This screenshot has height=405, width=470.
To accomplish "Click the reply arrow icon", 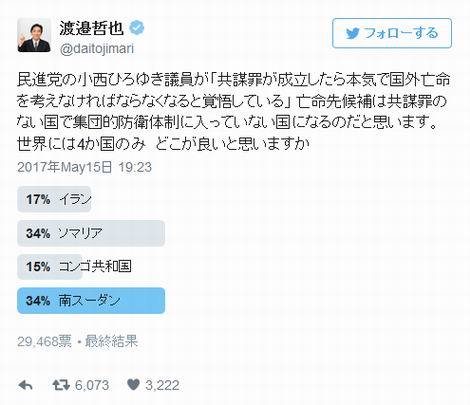I will point(25,385).
